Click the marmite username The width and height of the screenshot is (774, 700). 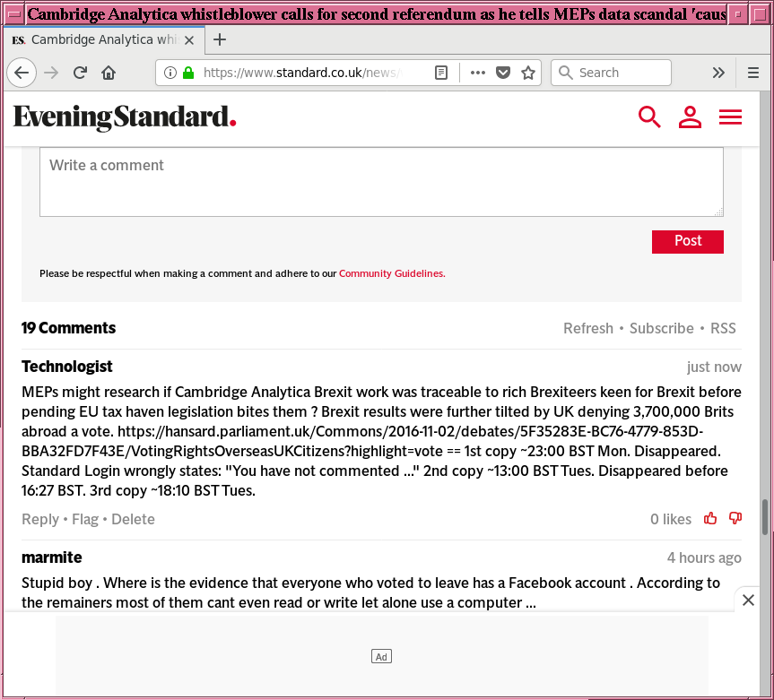pos(52,557)
